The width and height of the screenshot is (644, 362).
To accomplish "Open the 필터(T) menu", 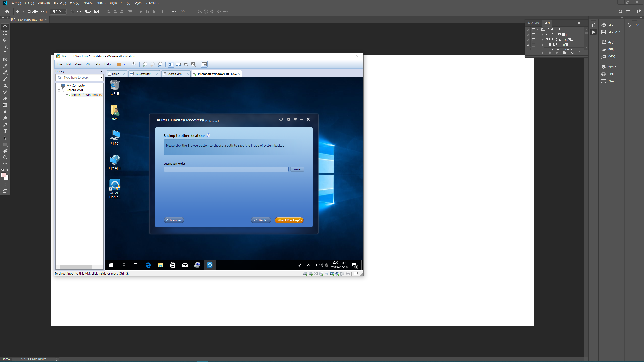I will [x=101, y=3].
